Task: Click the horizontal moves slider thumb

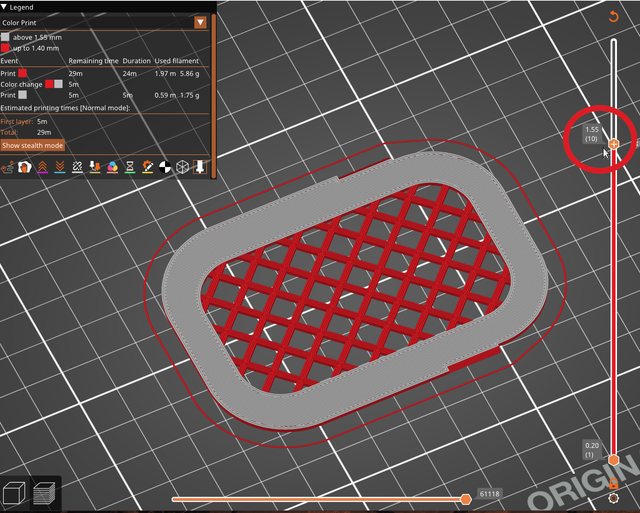Action: click(466, 499)
